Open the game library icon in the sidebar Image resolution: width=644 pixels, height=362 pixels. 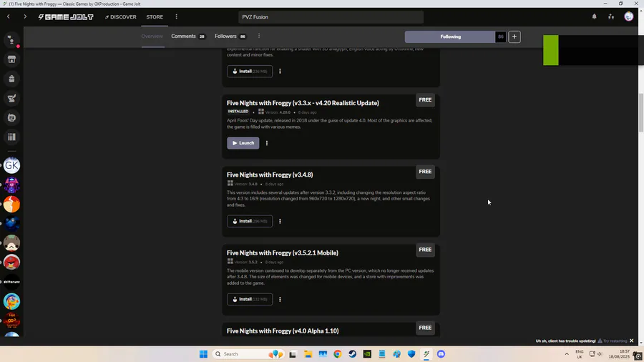[11, 137]
